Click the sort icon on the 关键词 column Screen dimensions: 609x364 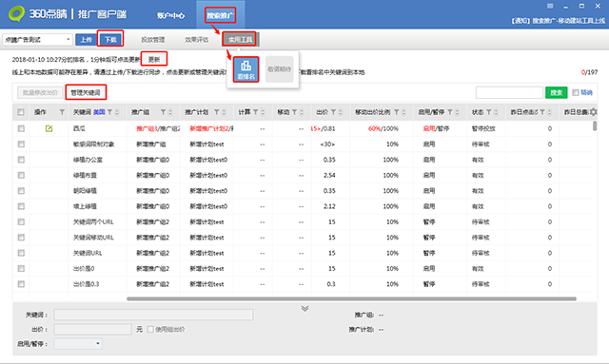pyautogui.click(x=117, y=112)
